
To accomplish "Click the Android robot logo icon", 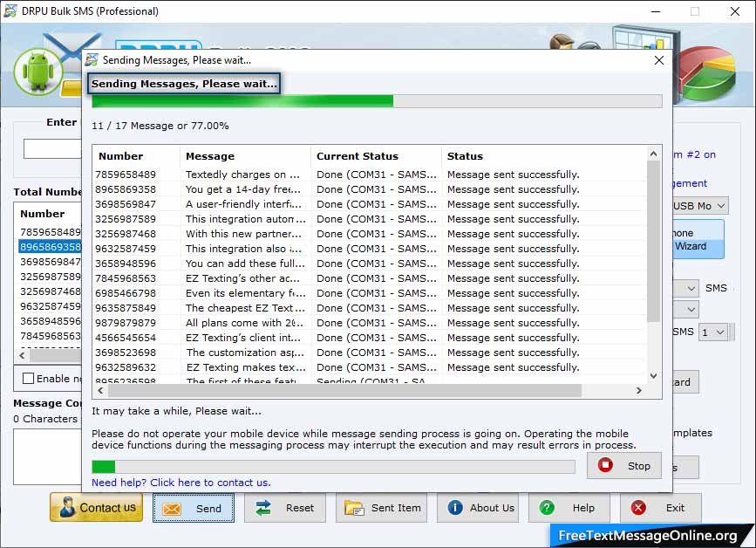I will pos(39,72).
